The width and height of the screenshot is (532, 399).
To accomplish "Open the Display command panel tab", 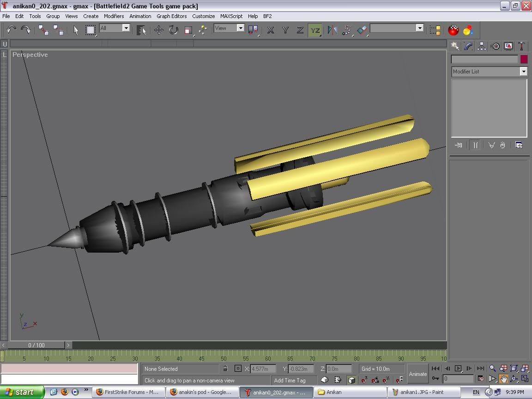I will (508, 46).
